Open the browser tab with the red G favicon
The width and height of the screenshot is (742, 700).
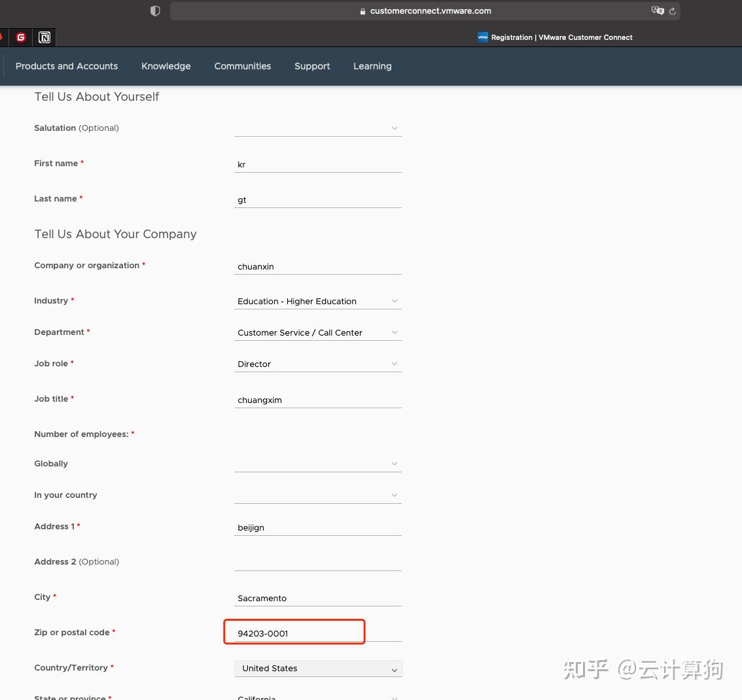point(20,37)
